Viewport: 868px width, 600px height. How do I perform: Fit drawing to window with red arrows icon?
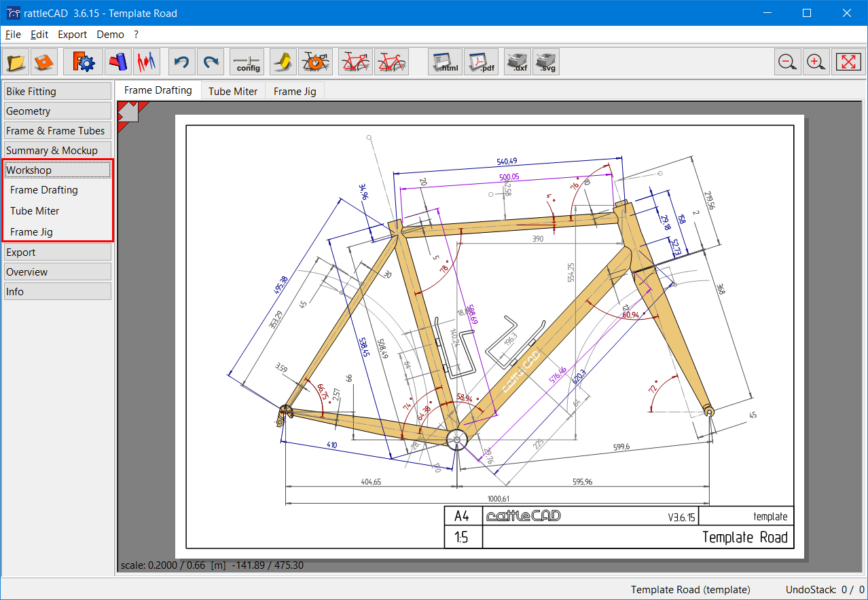[848, 62]
